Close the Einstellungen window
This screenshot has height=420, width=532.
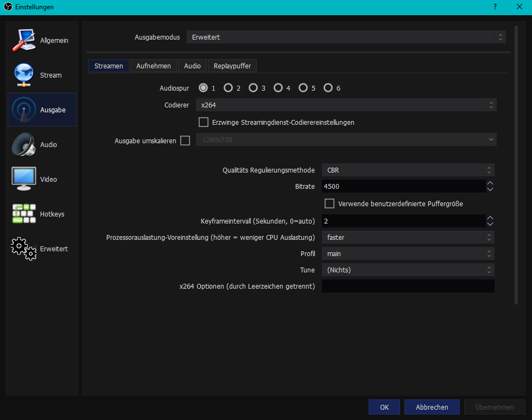(519, 7)
